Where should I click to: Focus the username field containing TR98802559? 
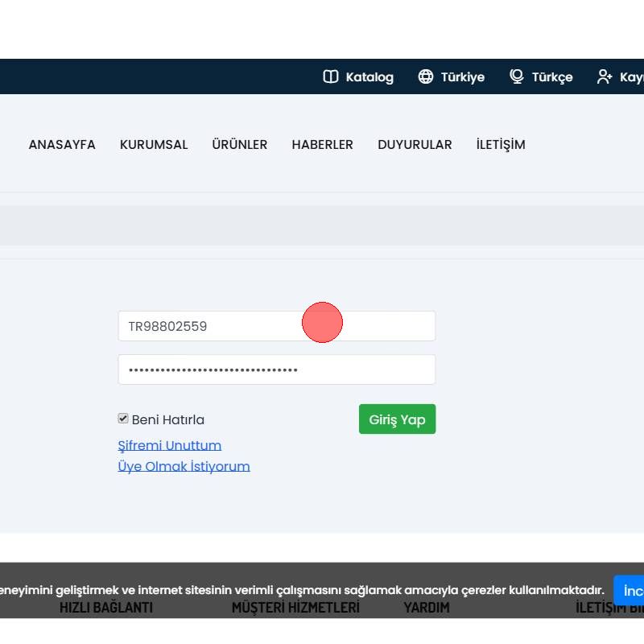point(242,326)
